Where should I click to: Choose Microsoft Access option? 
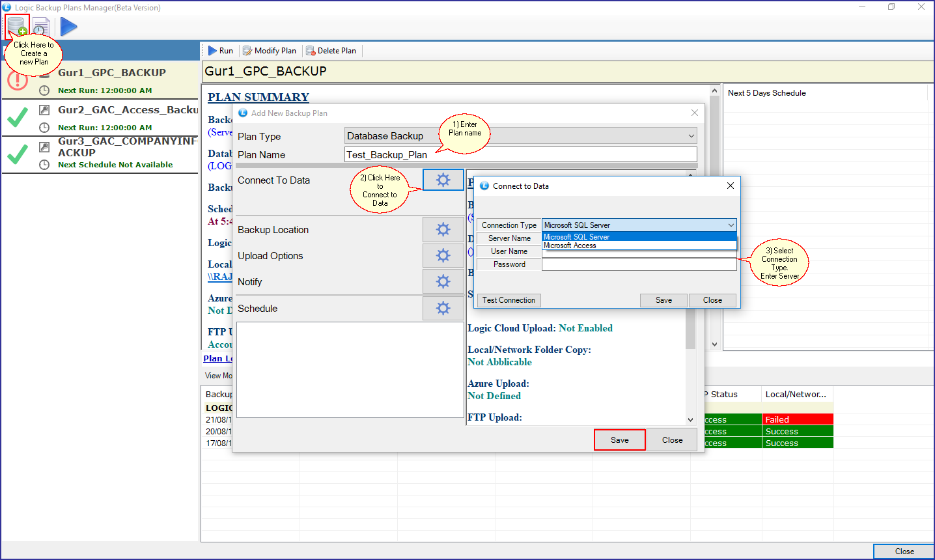[639, 245]
